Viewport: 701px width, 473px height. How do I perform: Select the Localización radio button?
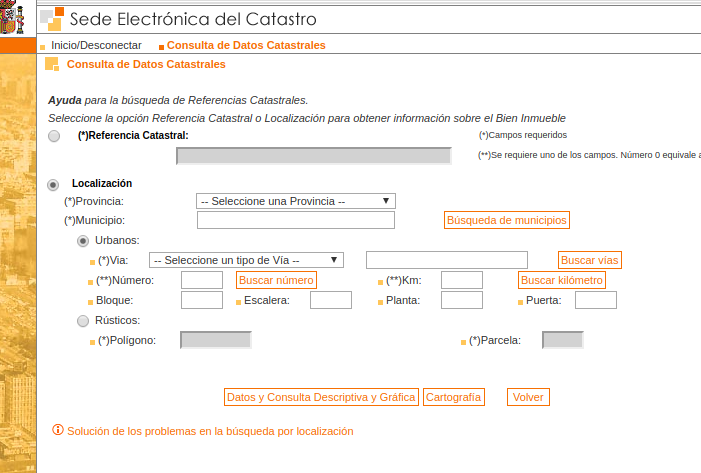[x=53, y=185]
